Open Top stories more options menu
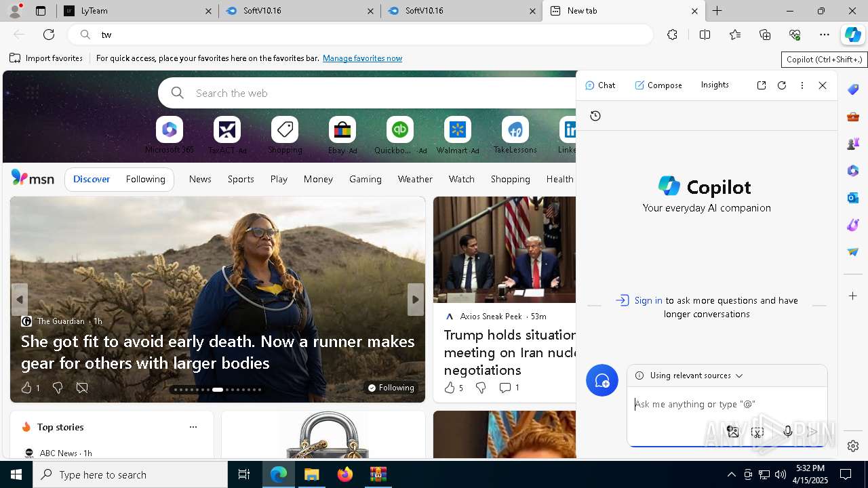 [193, 427]
